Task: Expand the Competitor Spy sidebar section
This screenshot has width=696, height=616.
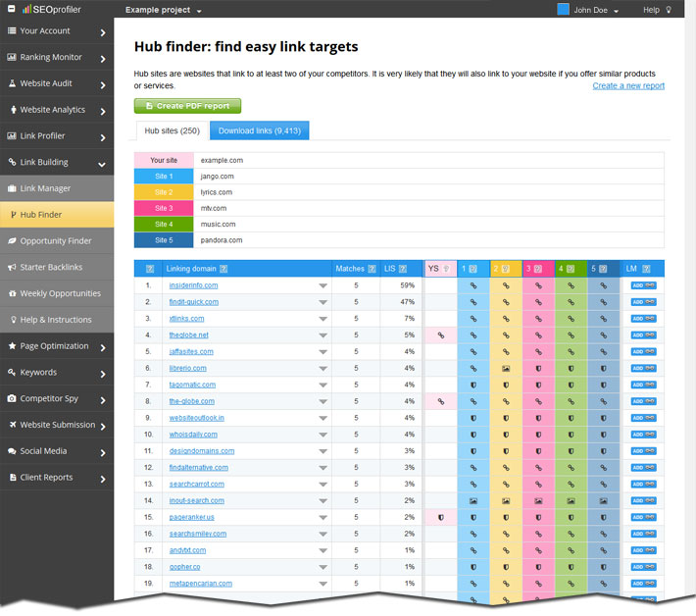Action: coord(57,399)
